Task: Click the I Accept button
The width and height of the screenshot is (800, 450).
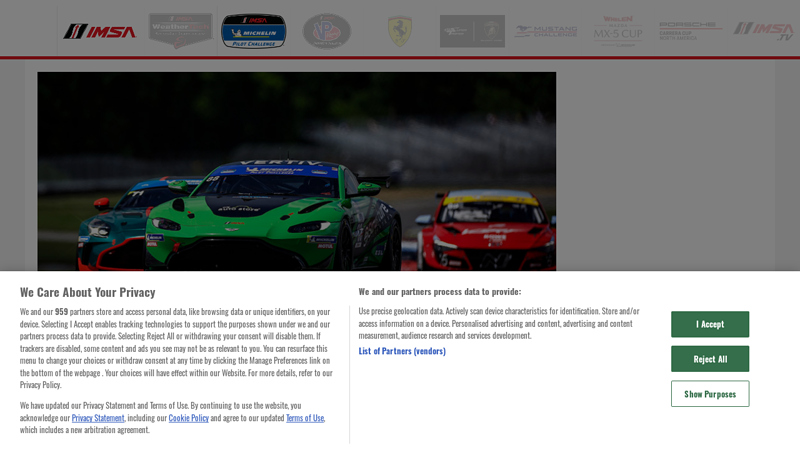Action: point(710,324)
